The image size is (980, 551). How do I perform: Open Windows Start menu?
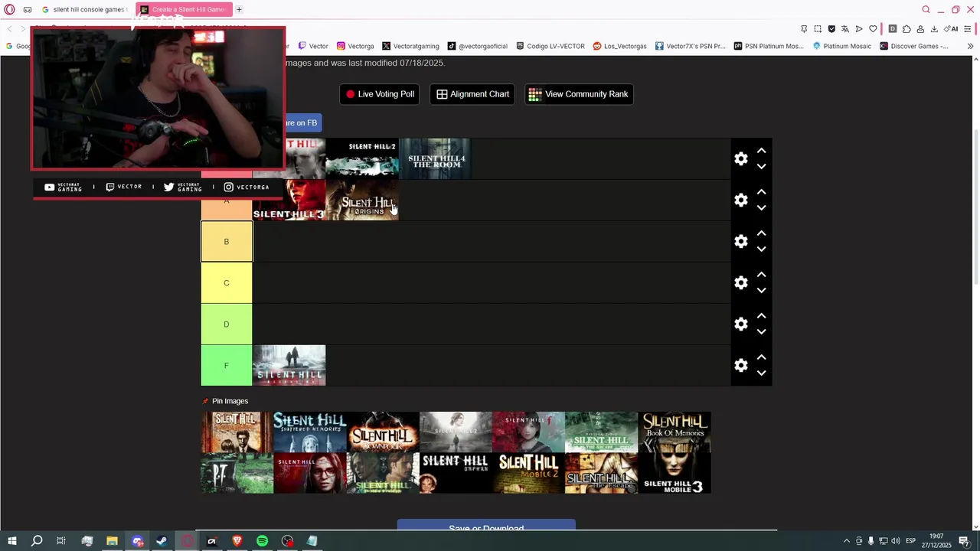[x=12, y=541]
